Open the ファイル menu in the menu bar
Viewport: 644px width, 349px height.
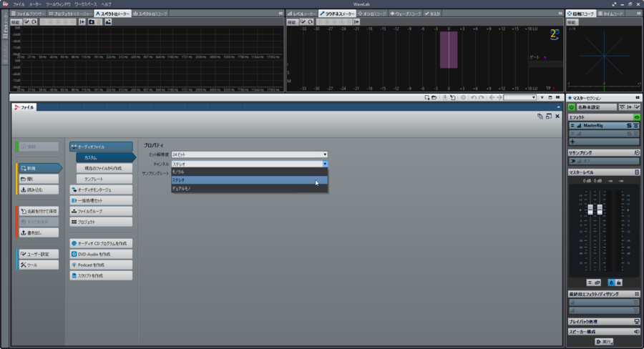(x=19, y=4)
